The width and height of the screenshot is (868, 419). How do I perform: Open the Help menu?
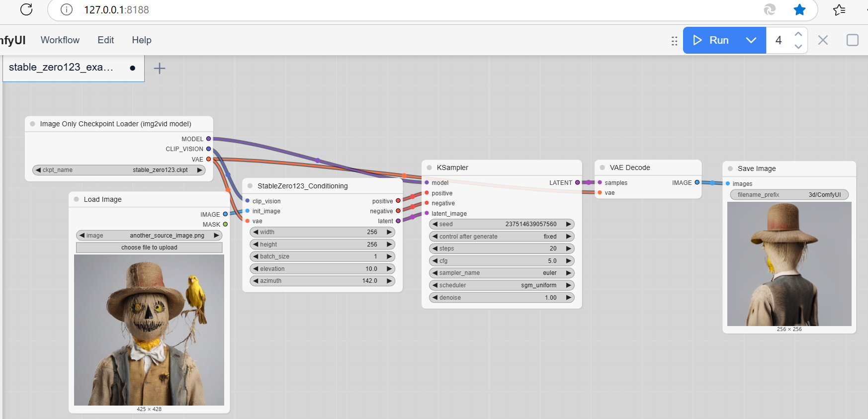tap(142, 40)
